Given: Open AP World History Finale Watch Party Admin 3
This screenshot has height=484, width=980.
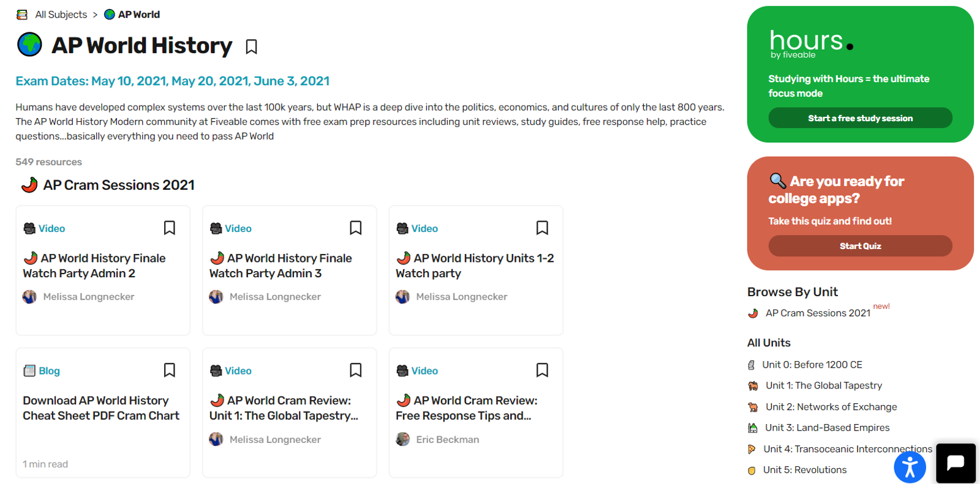Looking at the screenshot, I should [x=281, y=266].
